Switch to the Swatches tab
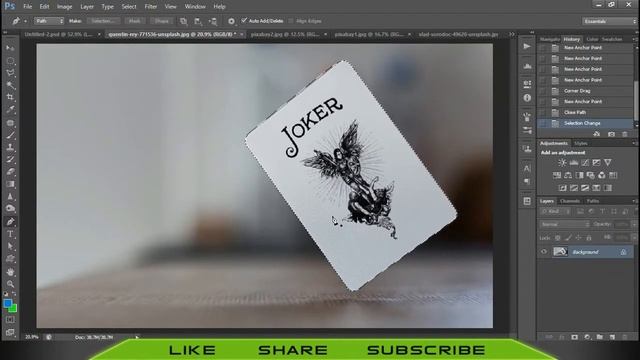Viewport: 640px width, 360px height. 612,39
